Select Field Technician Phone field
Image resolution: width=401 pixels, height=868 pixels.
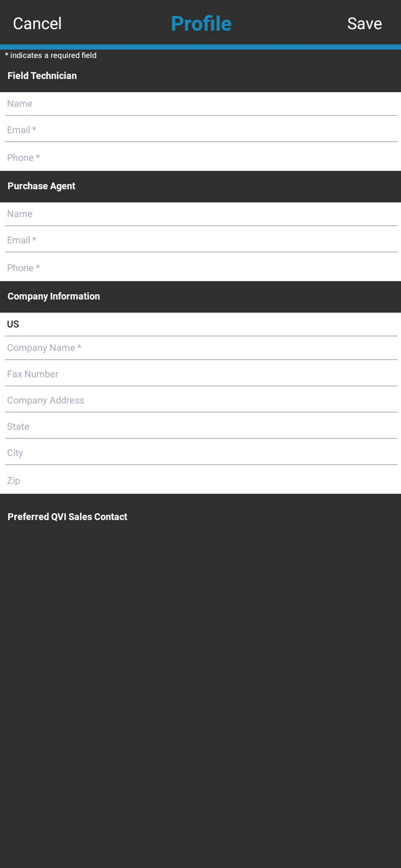tap(201, 157)
